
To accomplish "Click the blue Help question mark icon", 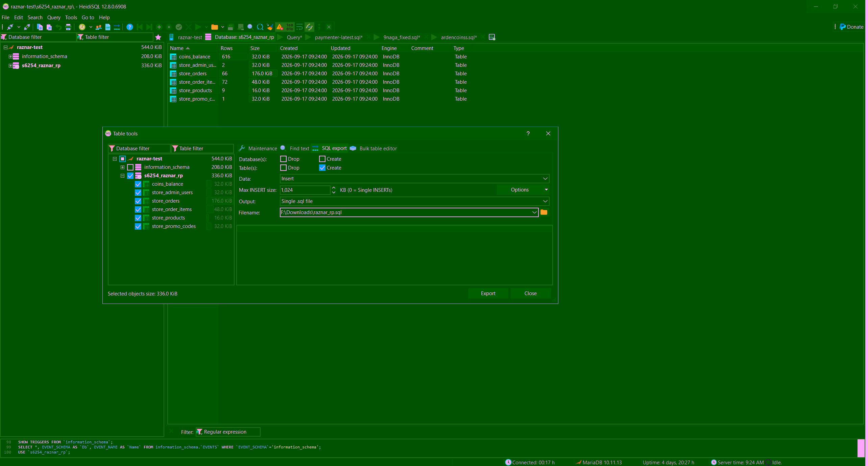I will pos(130,27).
